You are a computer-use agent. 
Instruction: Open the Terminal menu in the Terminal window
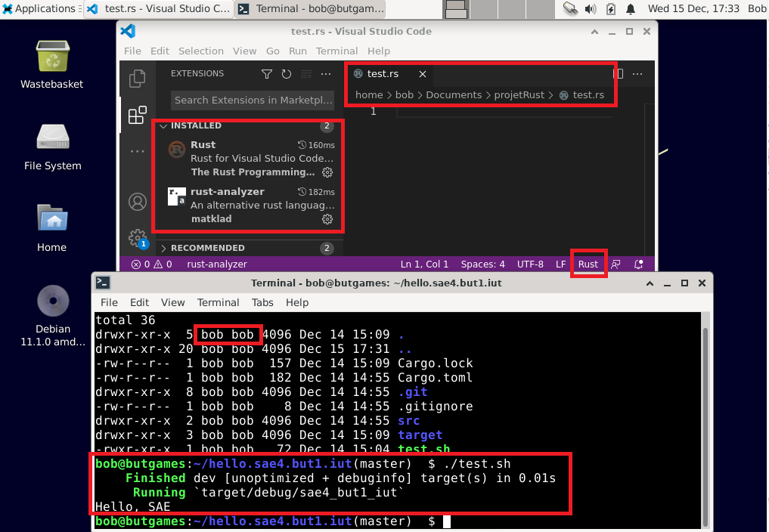coord(219,302)
